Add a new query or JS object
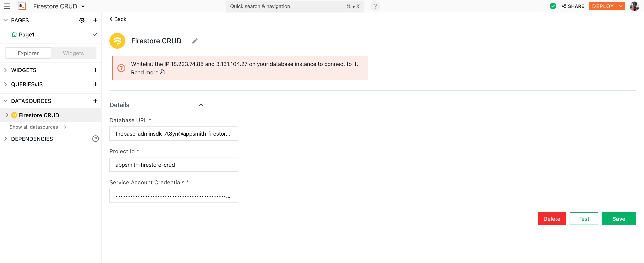644x263 pixels. coord(95,84)
